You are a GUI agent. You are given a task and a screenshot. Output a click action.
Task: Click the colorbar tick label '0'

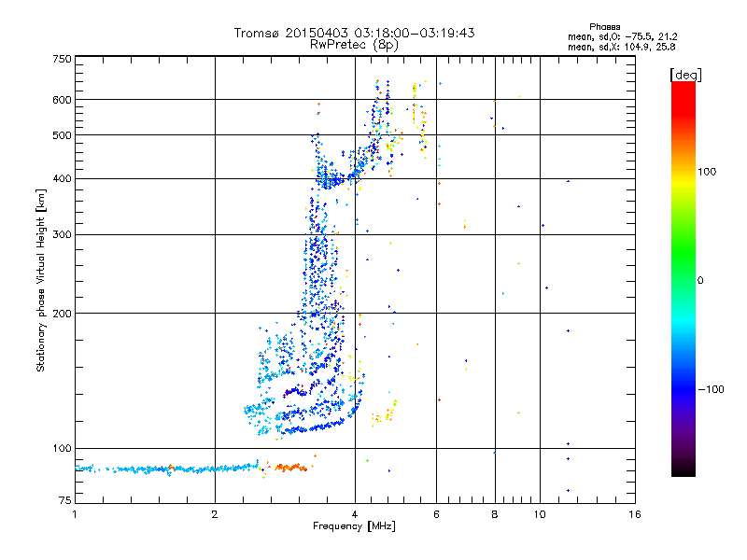click(700, 280)
